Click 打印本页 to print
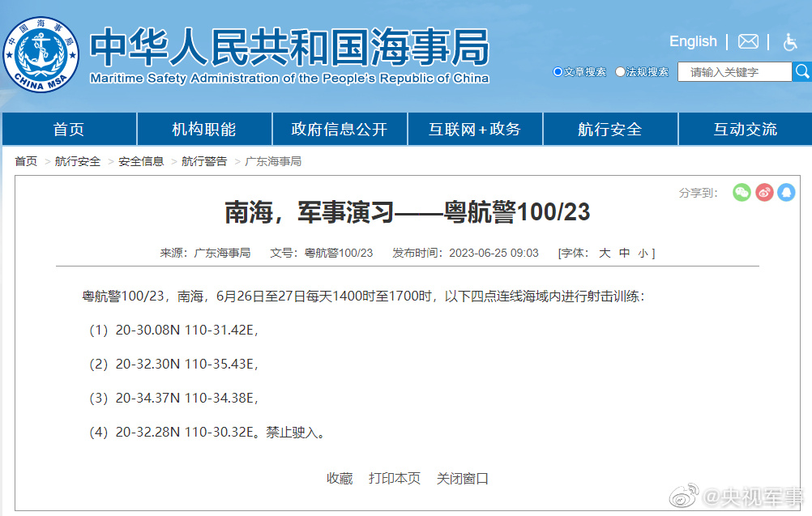Screen dimensions: 812x516 [x=395, y=478]
